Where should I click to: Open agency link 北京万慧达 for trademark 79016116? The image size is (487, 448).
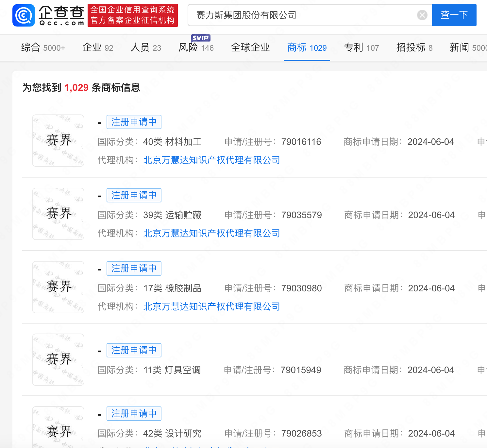pos(211,160)
